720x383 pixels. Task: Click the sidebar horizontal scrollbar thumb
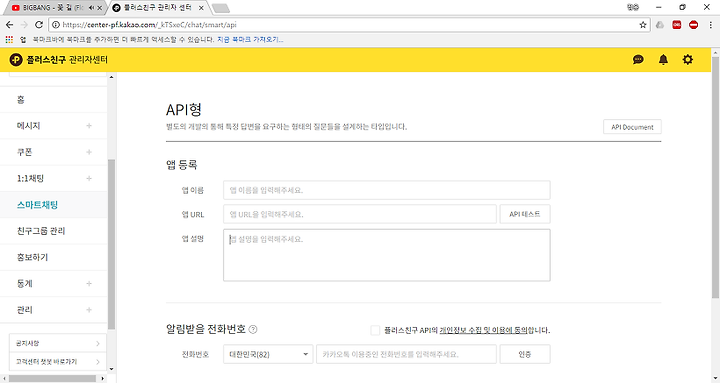52,379
